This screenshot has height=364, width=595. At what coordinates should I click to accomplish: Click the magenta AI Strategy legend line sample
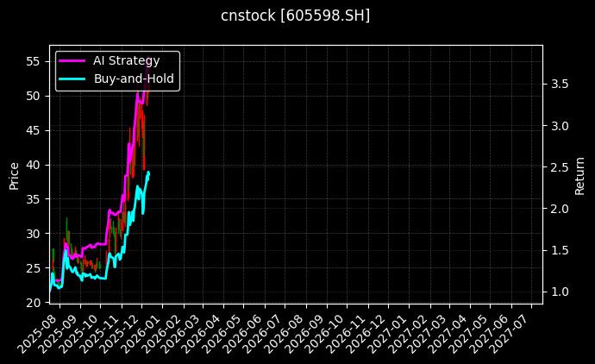tap(72, 61)
